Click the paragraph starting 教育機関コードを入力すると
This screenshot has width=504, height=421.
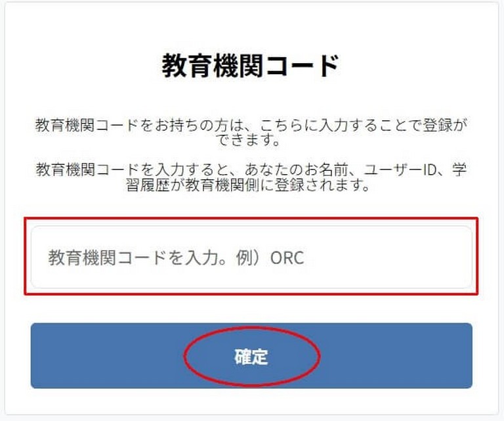251,177
